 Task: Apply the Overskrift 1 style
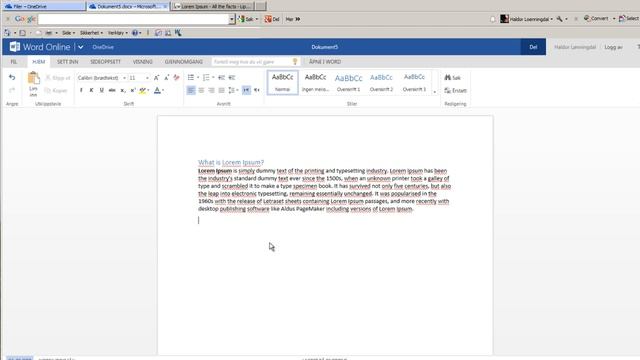(x=348, y=82)
